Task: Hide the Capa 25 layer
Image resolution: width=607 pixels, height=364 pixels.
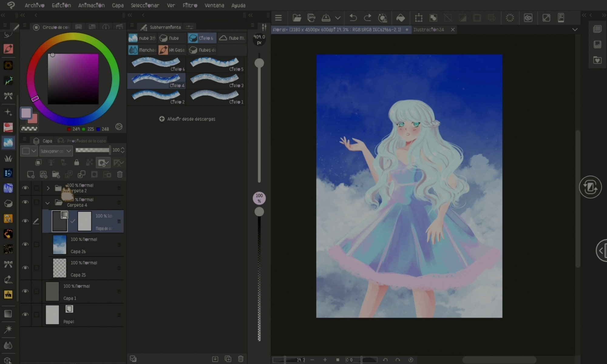Action: tap(25, 268)
